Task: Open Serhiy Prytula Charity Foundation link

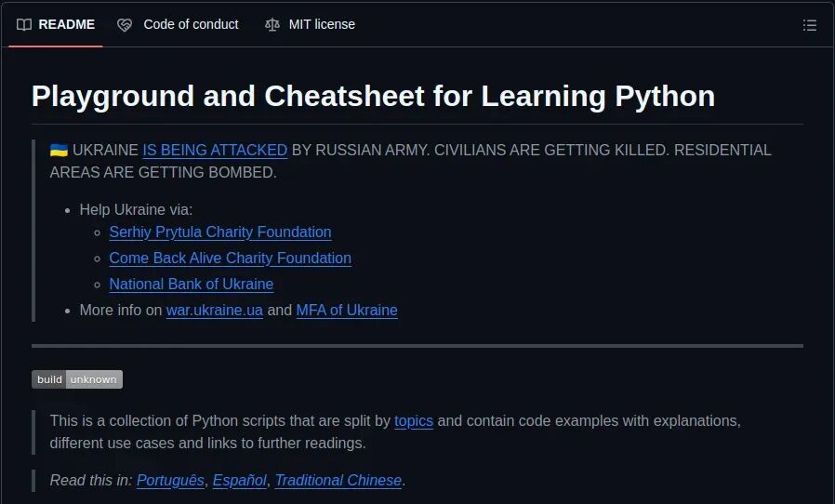Action: coord(220,232)
